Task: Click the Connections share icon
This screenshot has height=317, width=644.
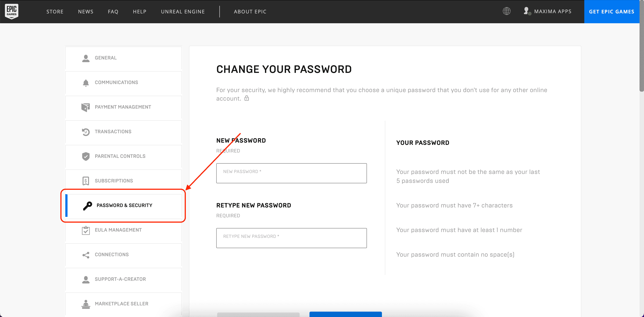Action: [86, 255]
